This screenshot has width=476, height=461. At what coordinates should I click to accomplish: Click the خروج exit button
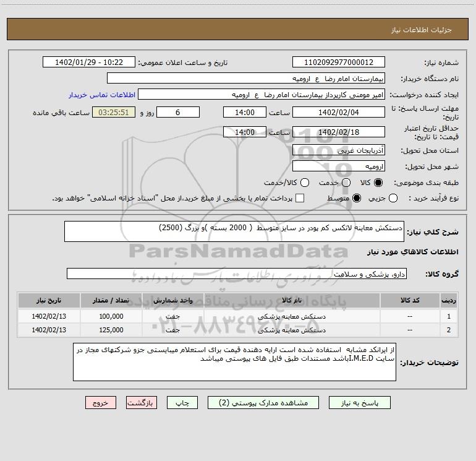pos(101,403)
